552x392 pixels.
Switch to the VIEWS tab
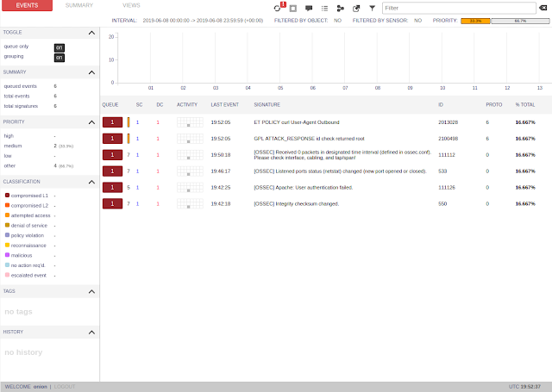tap(131, 5)
